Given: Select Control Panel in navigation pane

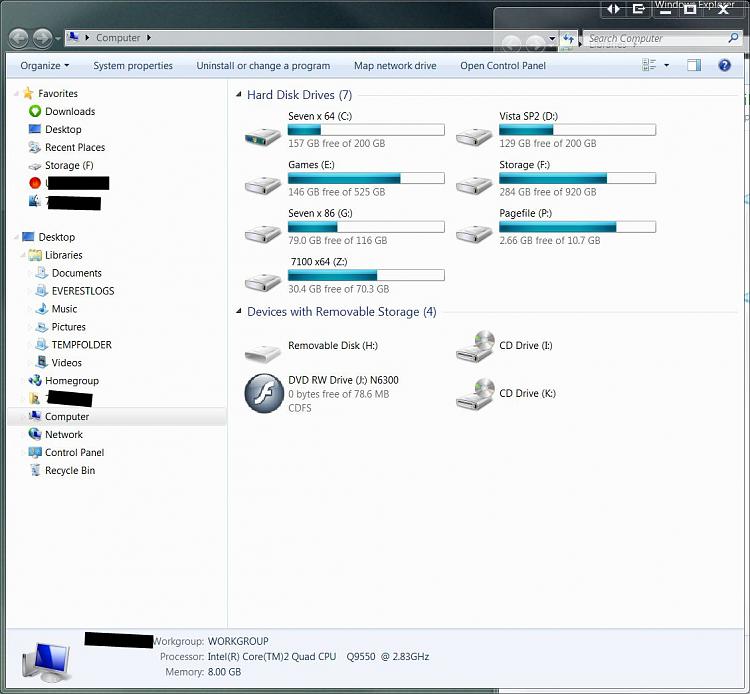Looking at the screenshot, I should point(74,452).
